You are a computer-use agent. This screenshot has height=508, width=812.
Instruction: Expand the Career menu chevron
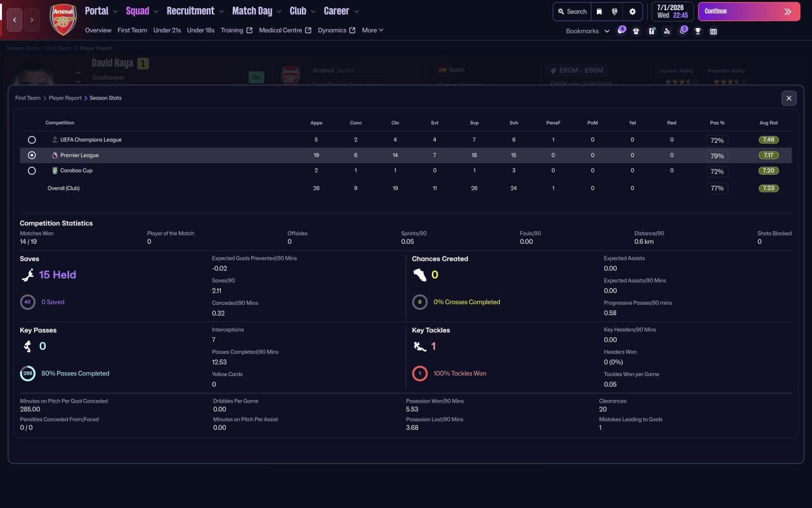(356, 11)
